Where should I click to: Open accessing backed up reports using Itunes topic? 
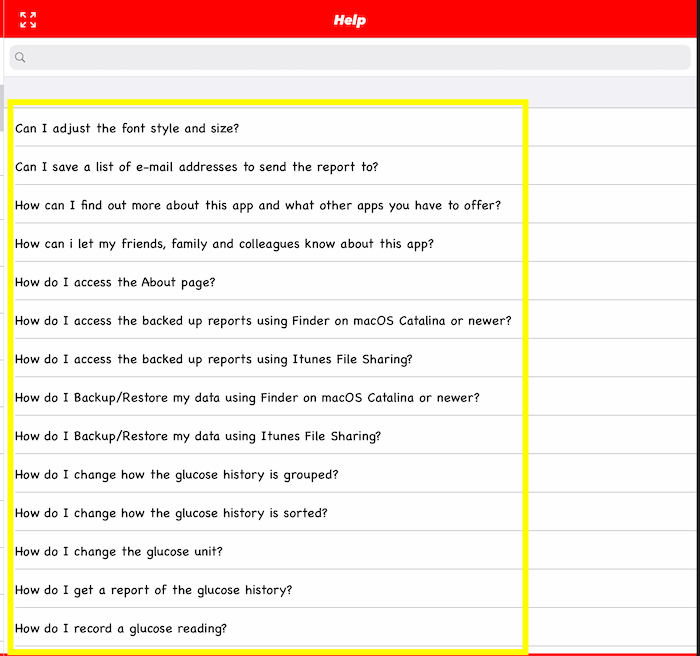[213, 359]
